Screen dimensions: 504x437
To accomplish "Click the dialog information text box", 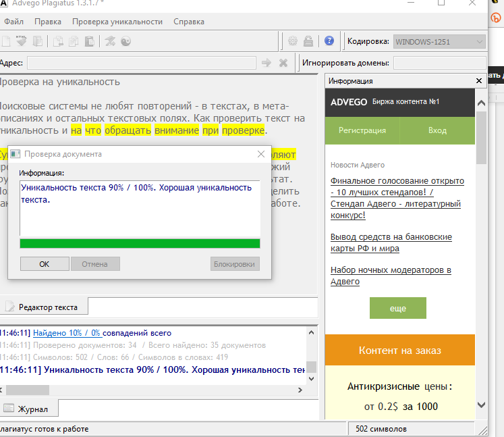I will click(140, 208).
